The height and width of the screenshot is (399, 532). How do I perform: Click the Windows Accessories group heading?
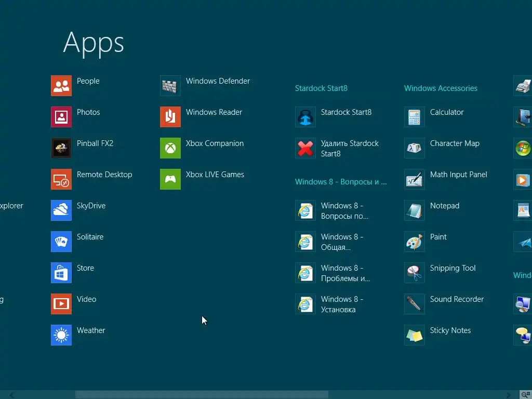(x=441, y=88)
